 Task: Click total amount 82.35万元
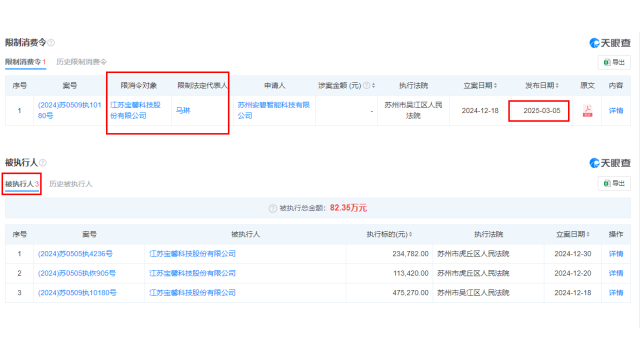click(349, 208)
